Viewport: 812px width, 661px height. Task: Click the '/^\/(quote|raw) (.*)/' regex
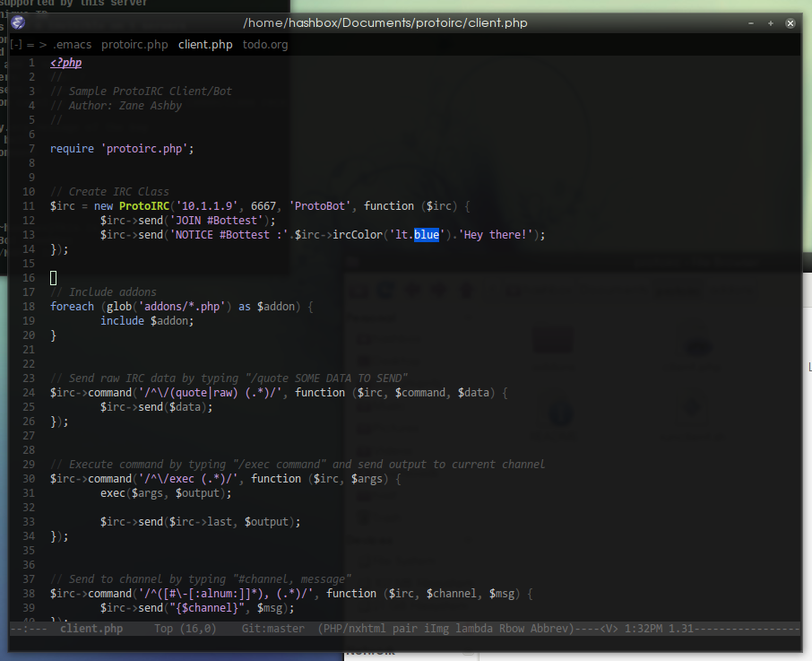coord(210,393)
